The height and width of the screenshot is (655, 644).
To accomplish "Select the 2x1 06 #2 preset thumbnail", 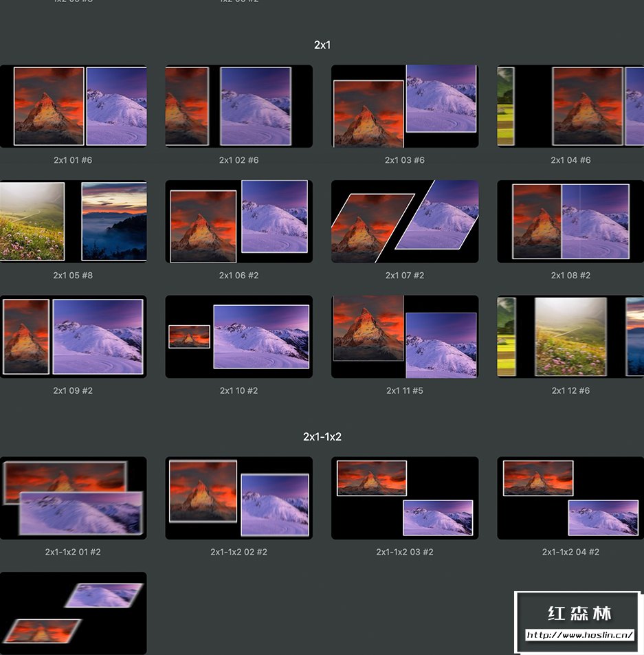I will click(x=239, y=221).
